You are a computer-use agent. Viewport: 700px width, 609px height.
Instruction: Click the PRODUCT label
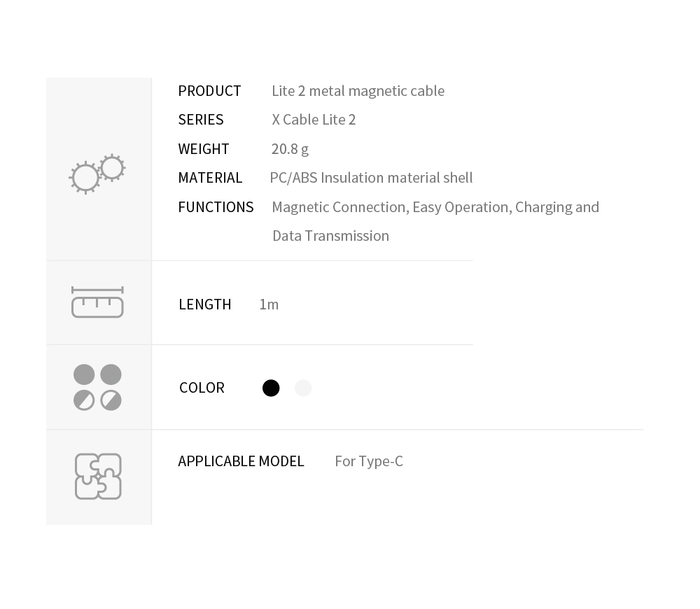[209, 91]
